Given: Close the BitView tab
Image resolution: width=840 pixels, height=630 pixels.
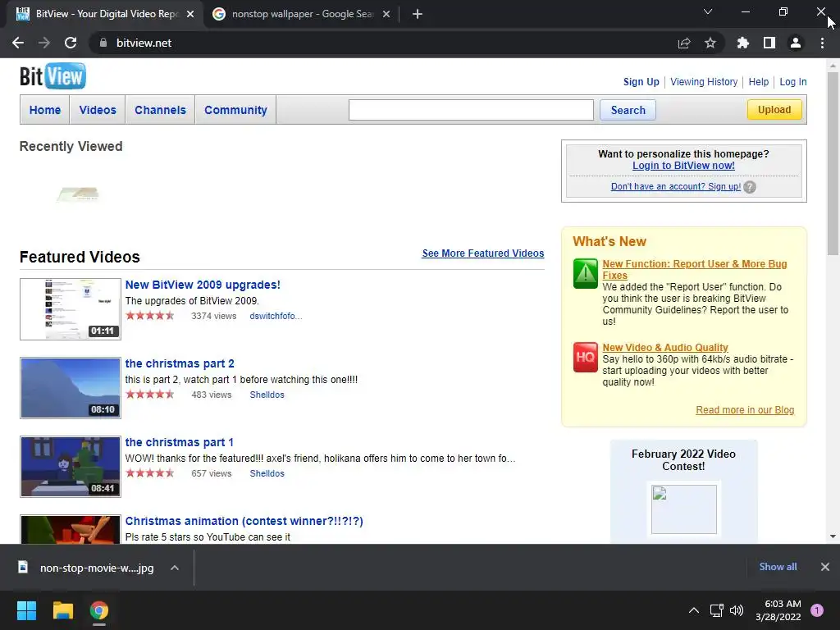Looking at the screenshot, I should click(x=190, y=14).
